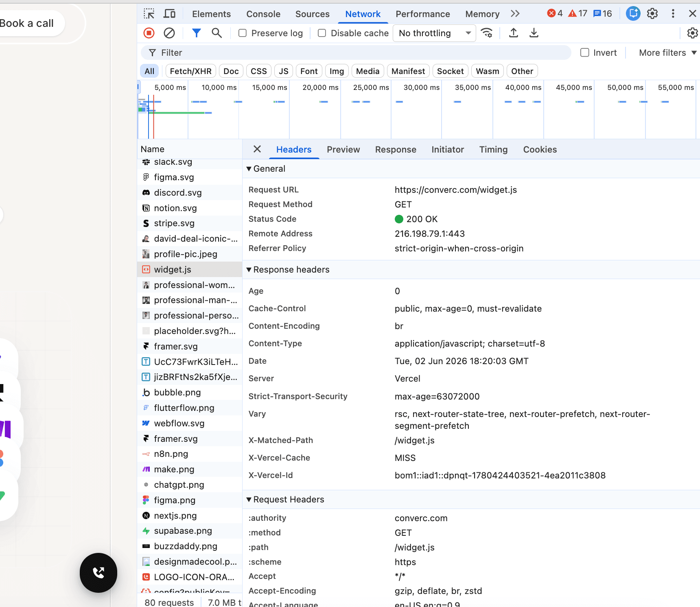Select the profile-pic.jpeg request

coord(190,254)
